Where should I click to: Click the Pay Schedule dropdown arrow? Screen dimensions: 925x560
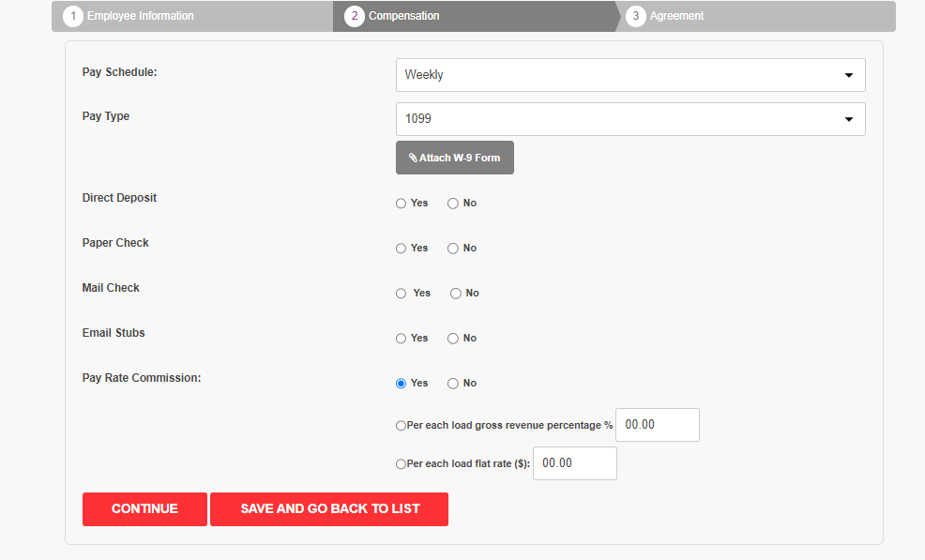(x=849, y=75)
